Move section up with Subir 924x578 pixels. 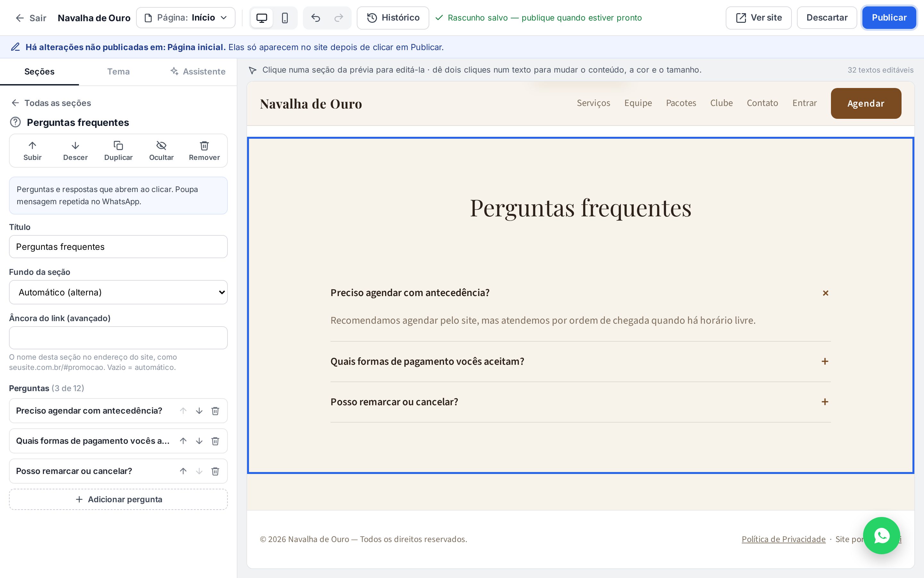32,151
